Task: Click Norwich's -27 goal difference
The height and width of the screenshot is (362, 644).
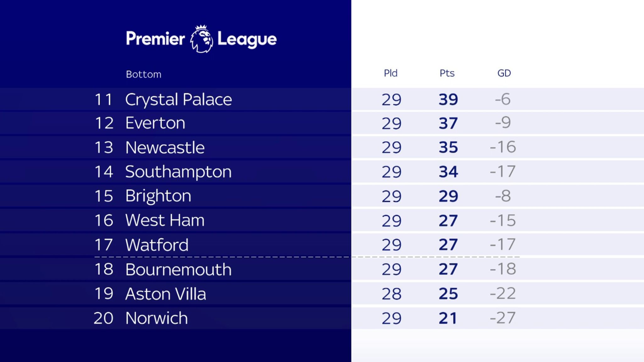Action: click(503, 318)
